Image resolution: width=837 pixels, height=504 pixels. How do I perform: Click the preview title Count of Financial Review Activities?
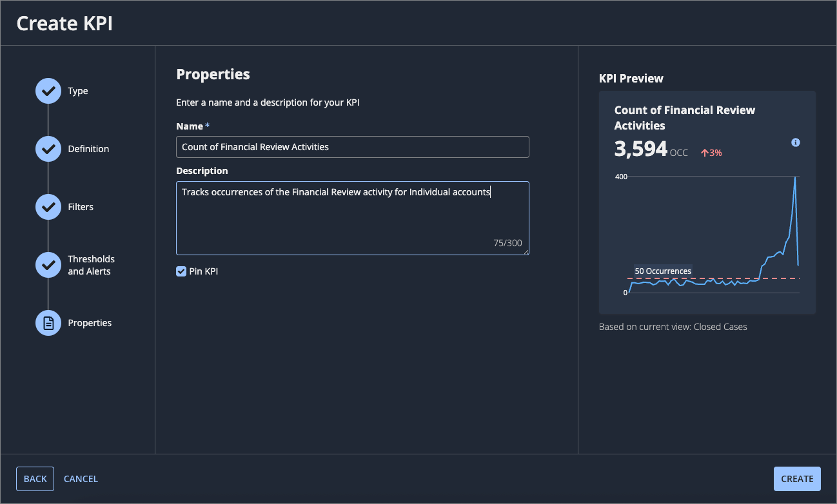click(685, 118)
